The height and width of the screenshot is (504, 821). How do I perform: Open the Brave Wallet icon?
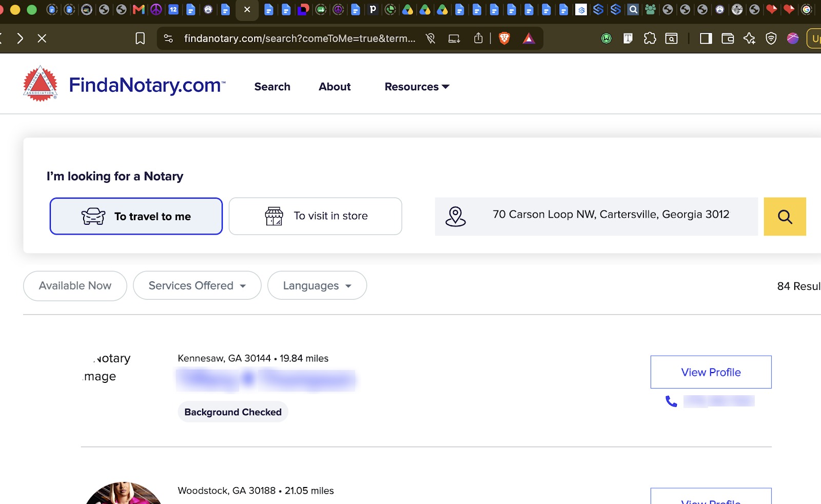(728, 38)
